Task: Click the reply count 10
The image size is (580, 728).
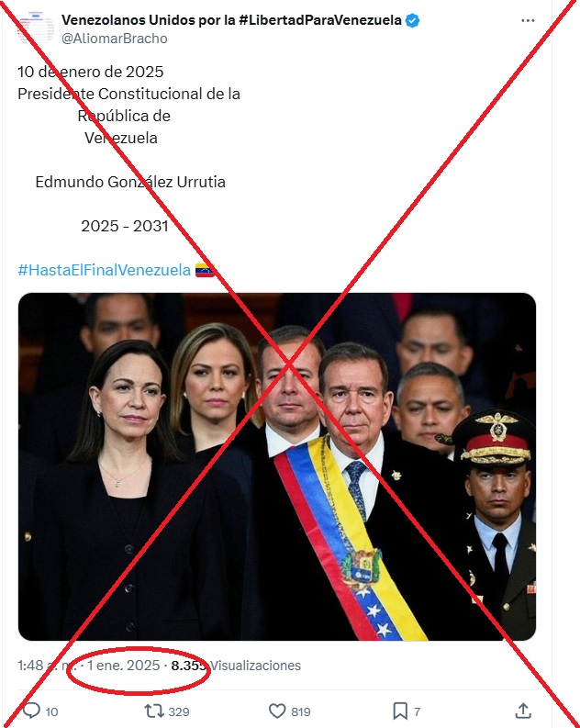Action: [x=52, y=711]
